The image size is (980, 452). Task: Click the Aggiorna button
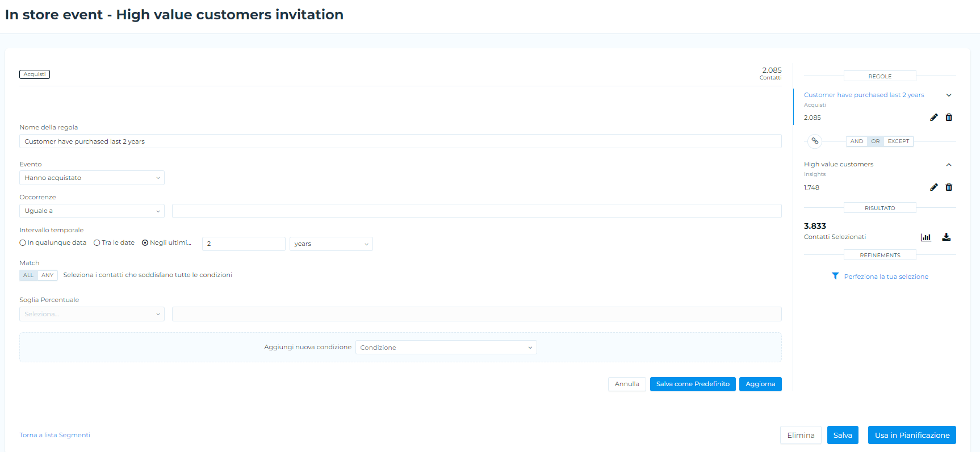click(760, 384)
